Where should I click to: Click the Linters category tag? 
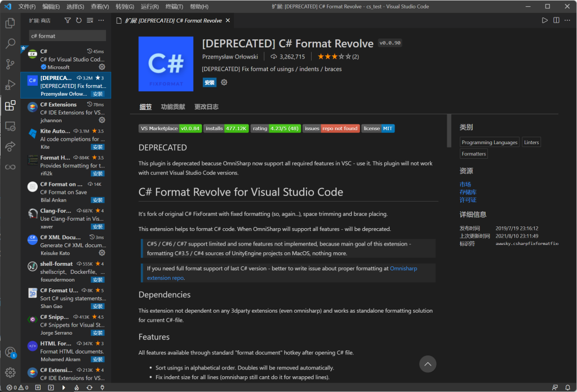pos(531,142)
